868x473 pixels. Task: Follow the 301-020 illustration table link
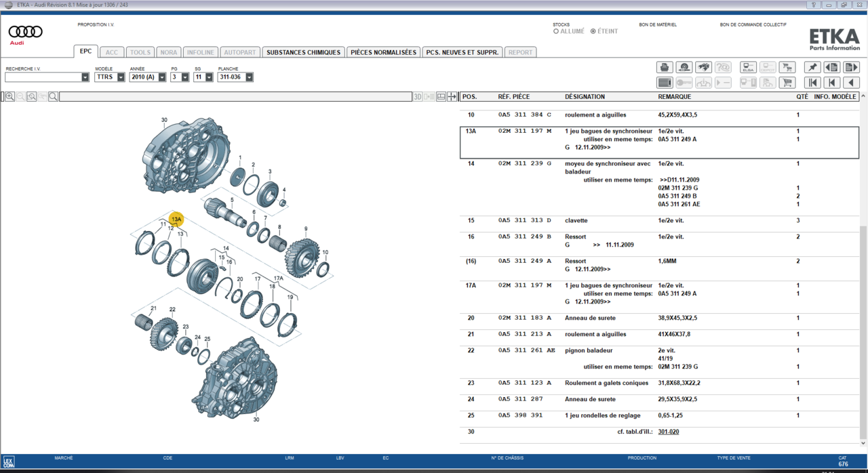pyautogui.click(x=669, y=432)
